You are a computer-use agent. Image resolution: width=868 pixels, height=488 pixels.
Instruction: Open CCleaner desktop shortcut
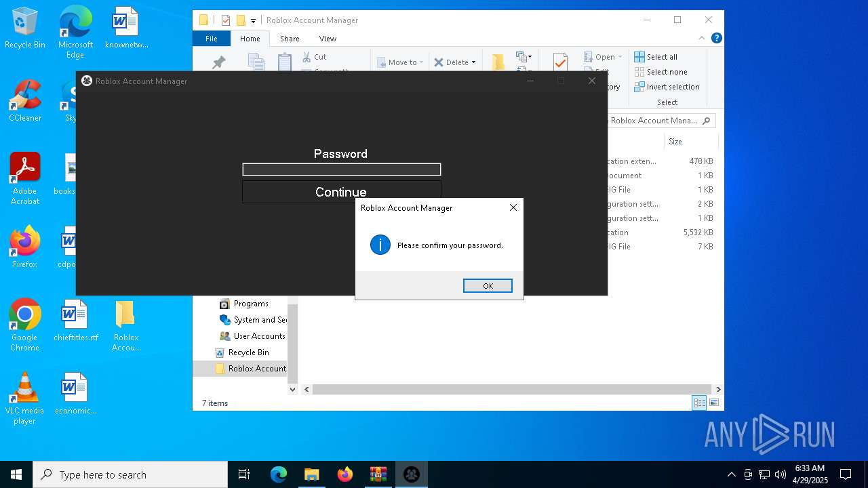[x=25, y=102]
